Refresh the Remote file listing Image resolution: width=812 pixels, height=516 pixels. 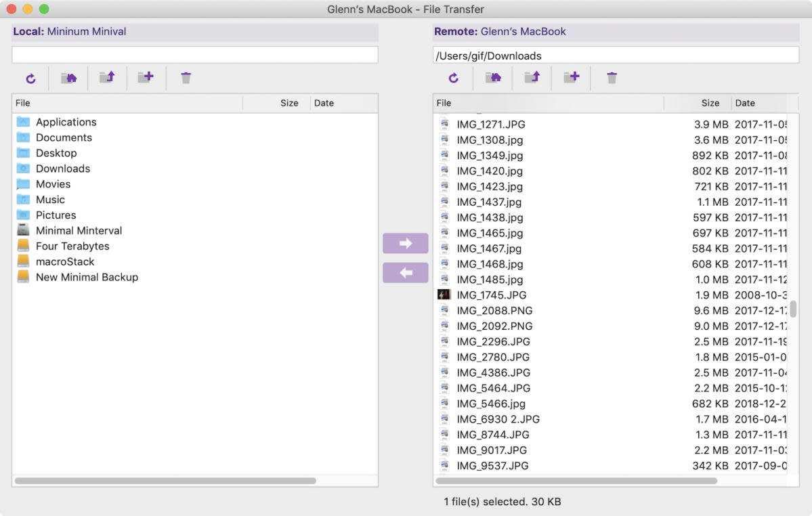pyautogui.click(x=453, y=78)
